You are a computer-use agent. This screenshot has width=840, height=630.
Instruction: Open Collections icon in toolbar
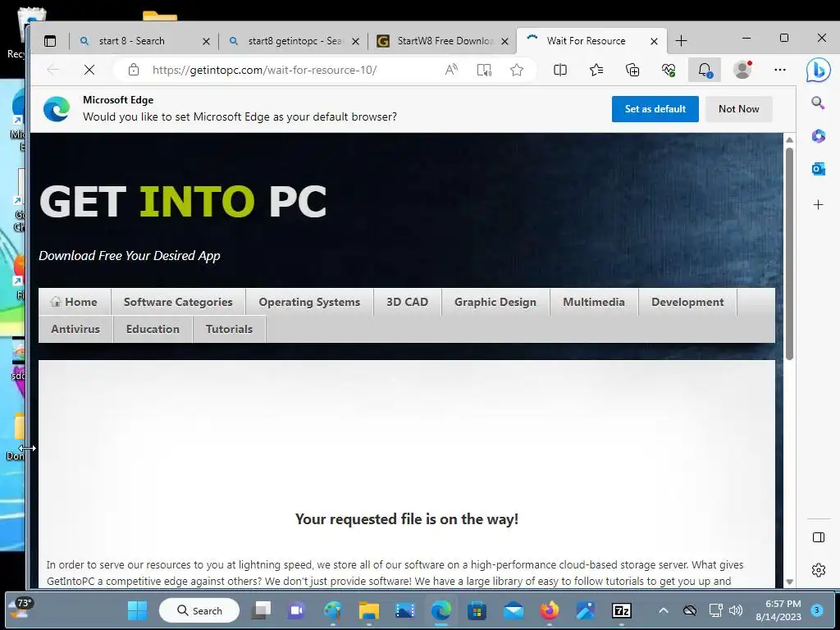tap(632, 70)
